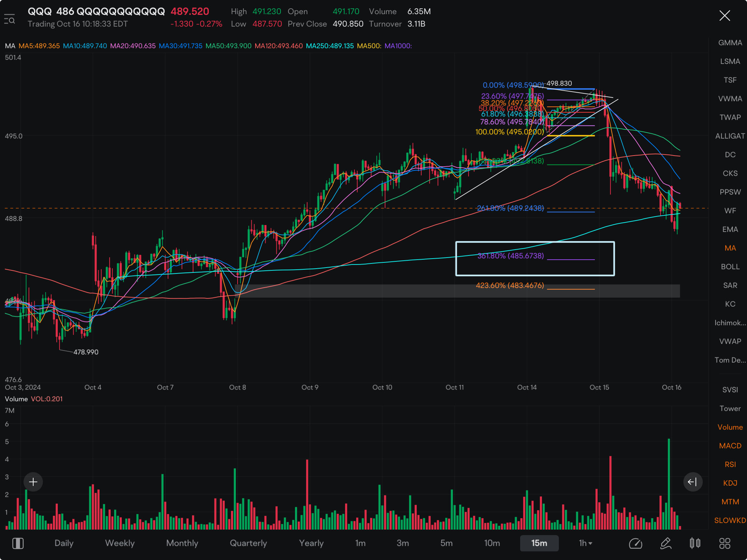Click the MA5:489.365 legend value
This screenshot has width=747, height=560.
(x=39, y=46)
